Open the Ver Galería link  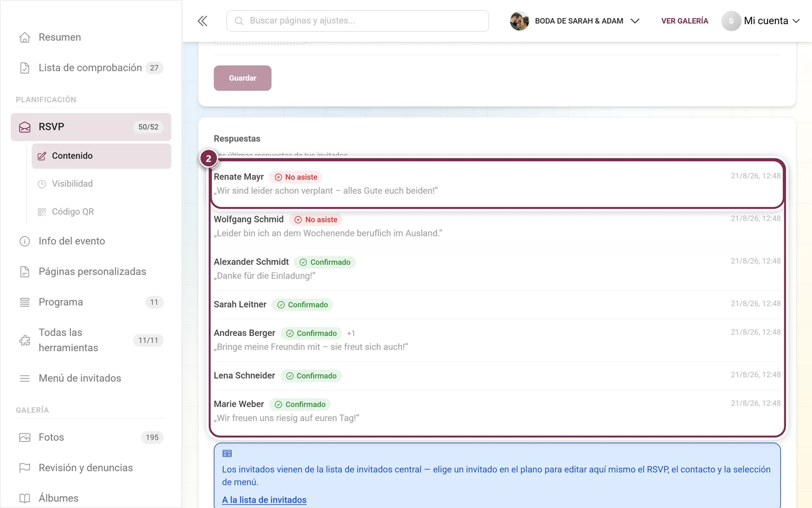pos(685,21)
